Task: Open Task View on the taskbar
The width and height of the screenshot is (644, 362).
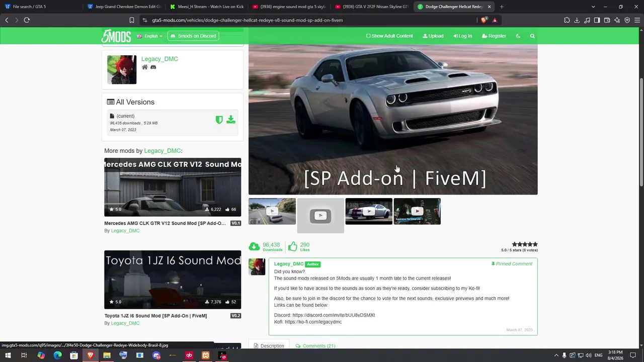Action: coord(24,355)
